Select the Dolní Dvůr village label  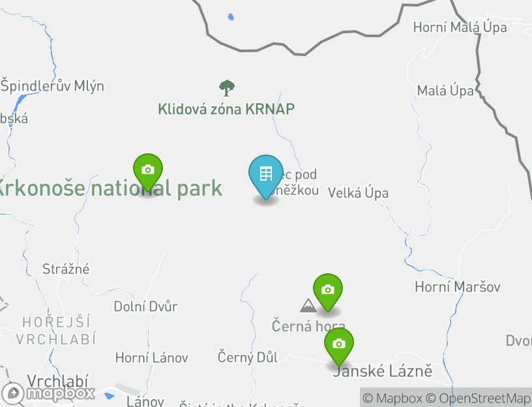click(145, 307)
